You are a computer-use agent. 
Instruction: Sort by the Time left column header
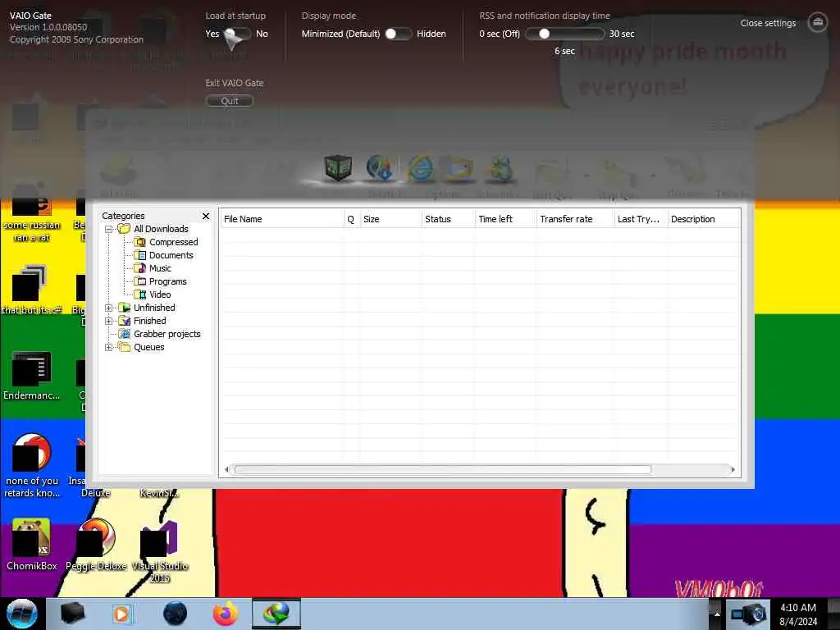505,219
